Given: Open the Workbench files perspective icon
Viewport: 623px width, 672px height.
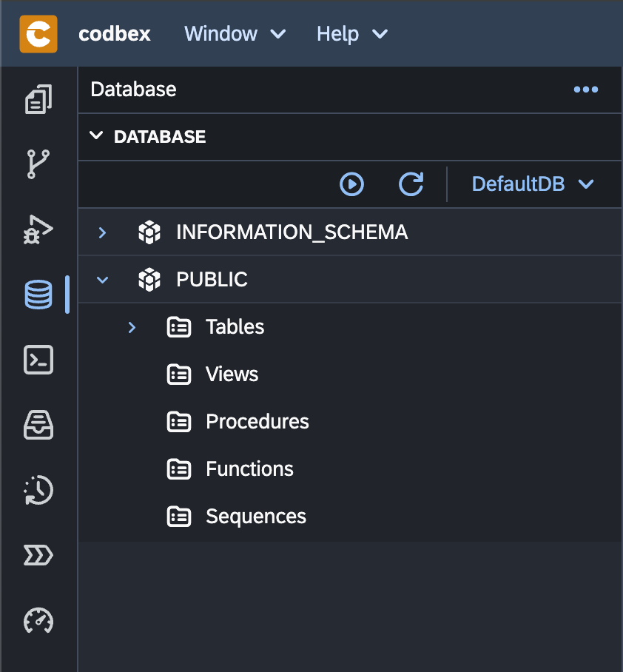Looking at the screenshot, I should [x=38, y=99].
